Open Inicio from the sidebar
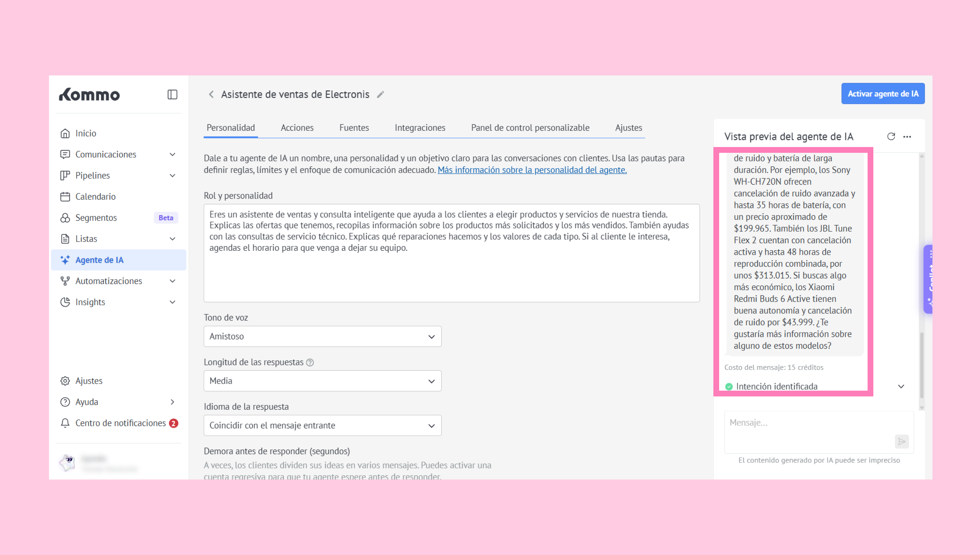Viewport: 980px width, 555px height. (118, 133)
